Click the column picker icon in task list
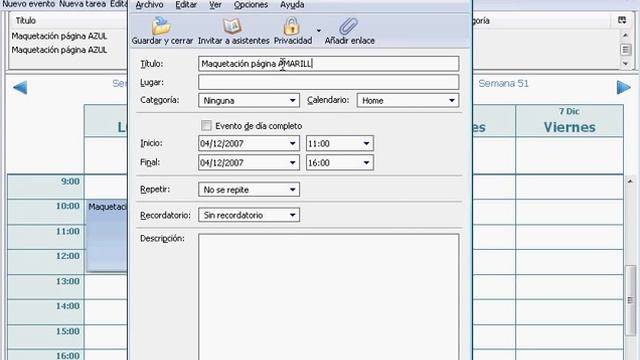Screen dimensions: 640x360 coord(622,20)
